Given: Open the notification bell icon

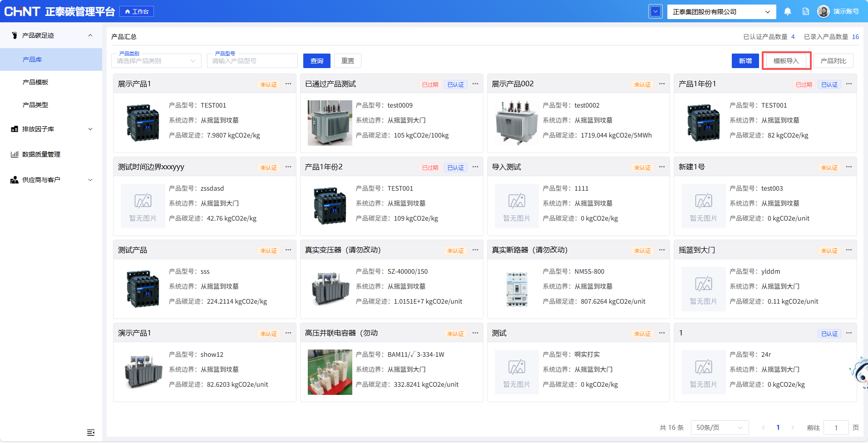Looking at the screenshot, I should click(x=788, y=11).
